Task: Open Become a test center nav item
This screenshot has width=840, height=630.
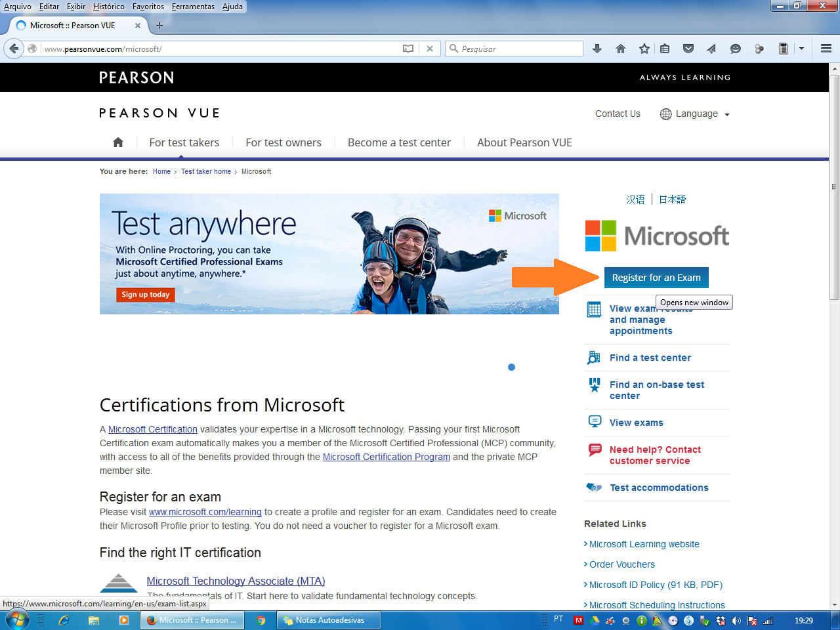Action: pyautogui.click(x=399, y=142)
